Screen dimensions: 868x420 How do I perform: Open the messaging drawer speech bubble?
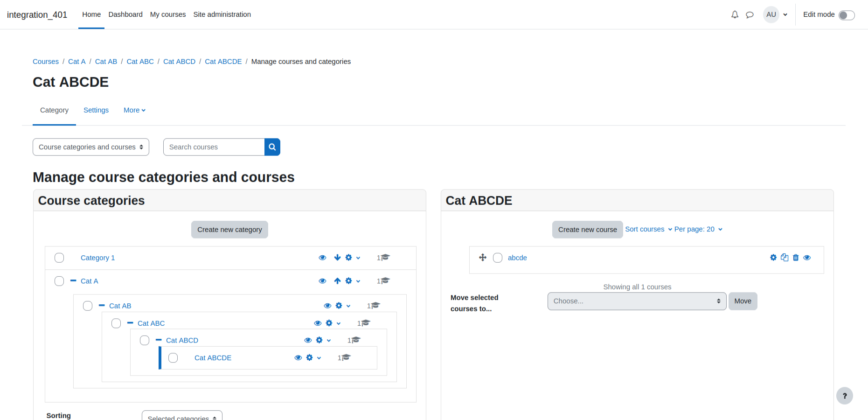[750, 14]
